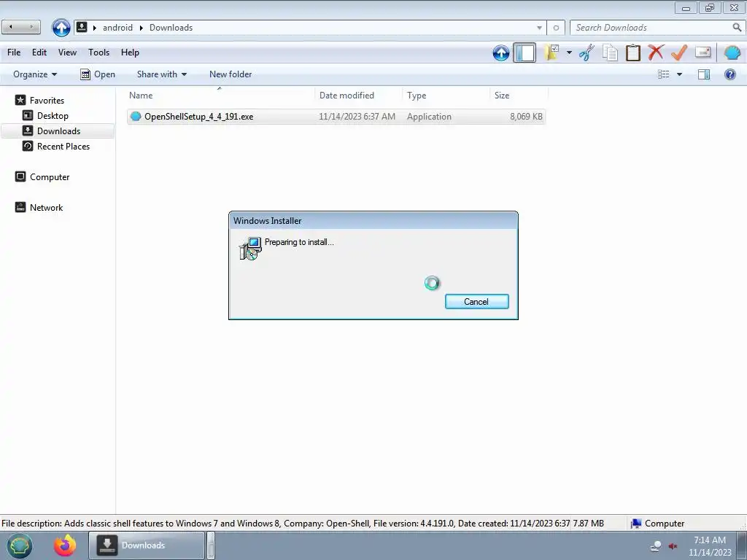Toggle the preview pane icon
747x560 pixels.
click(704, 74)
